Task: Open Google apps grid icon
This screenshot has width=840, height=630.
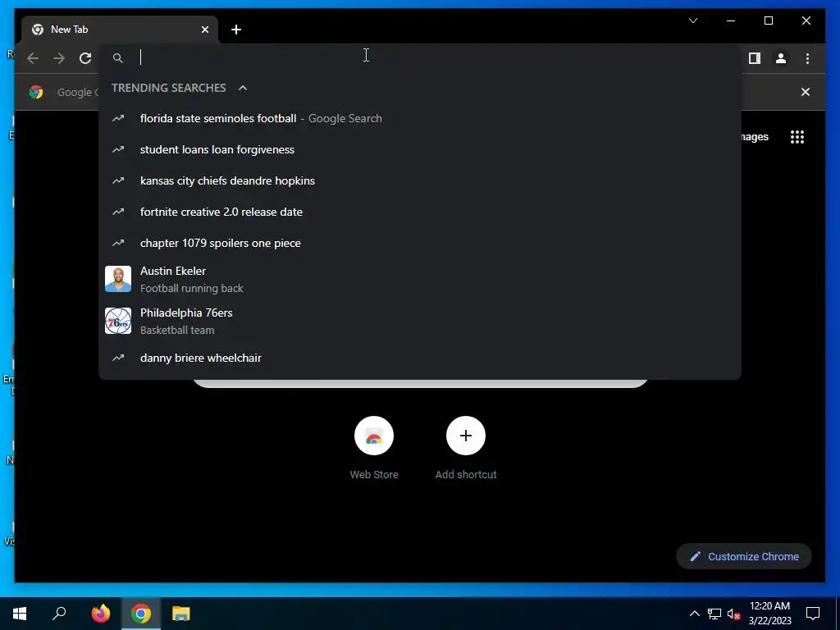Action: coord(797,137)
